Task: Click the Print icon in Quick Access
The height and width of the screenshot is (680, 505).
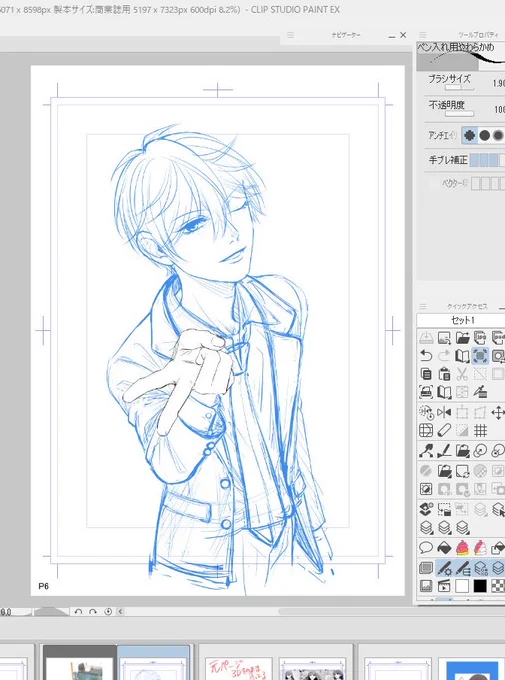Action: coord(426,392)
